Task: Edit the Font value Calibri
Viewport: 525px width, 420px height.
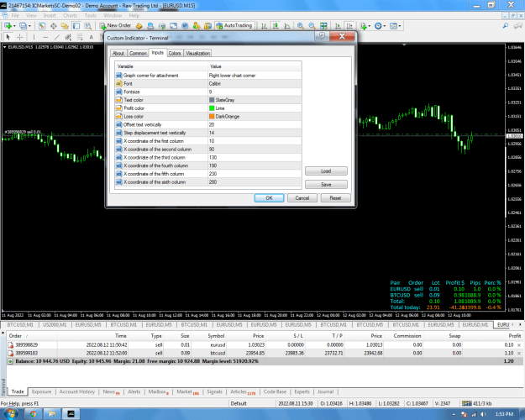Action: [255, 83]
